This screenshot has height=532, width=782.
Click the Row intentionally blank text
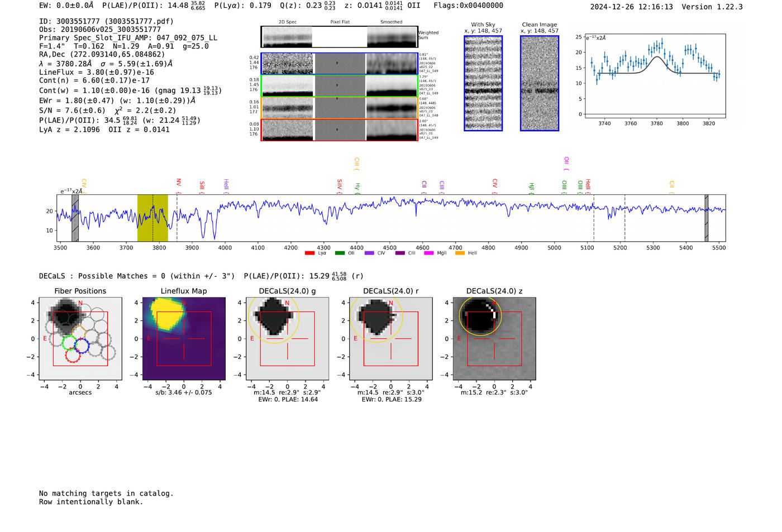(91, 502)
